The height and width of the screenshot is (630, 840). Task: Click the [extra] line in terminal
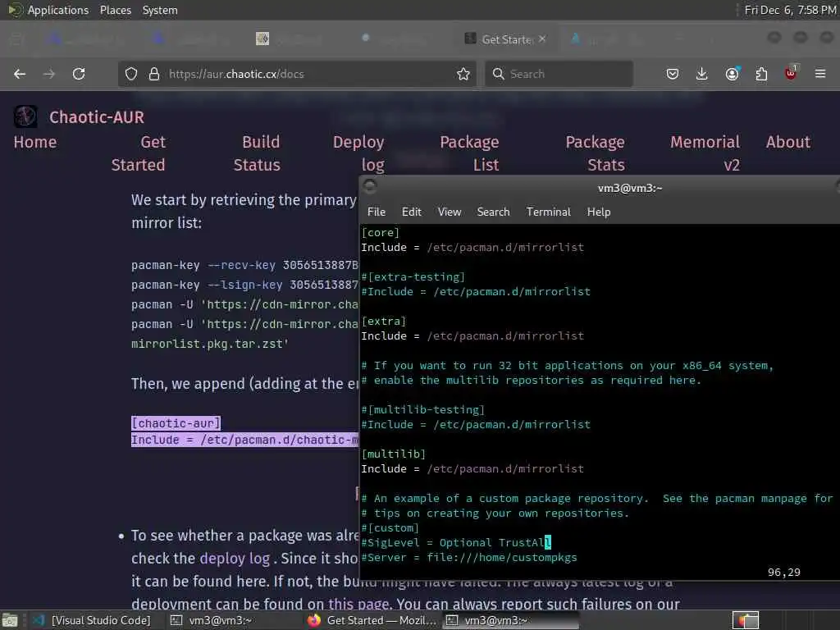coord(384,321)
